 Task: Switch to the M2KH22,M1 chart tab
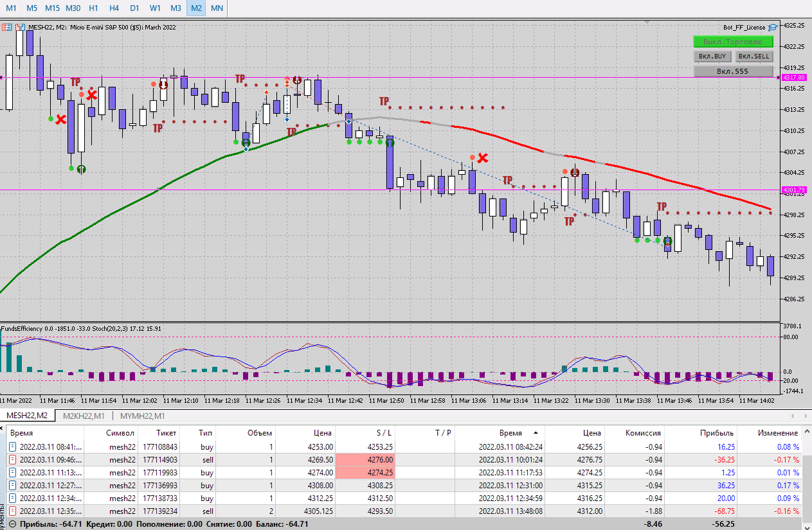[83, 416]
